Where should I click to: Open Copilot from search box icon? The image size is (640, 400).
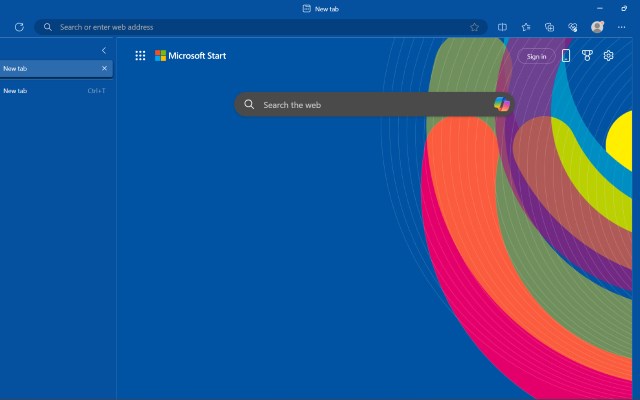[502, 104]
